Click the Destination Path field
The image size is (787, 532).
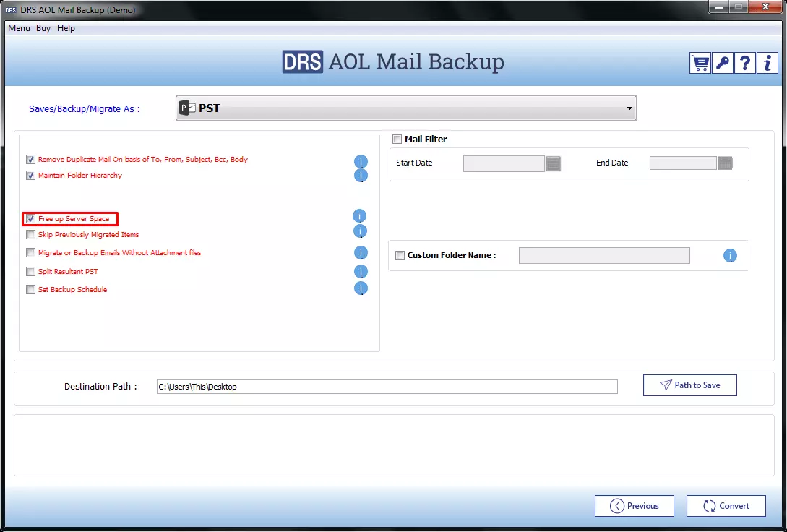pyautogui.click(x=387, y=387)
